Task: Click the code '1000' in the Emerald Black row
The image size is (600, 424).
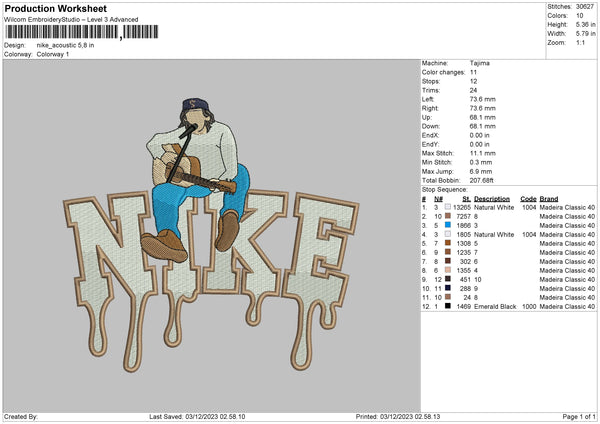Action: [529, 307]
